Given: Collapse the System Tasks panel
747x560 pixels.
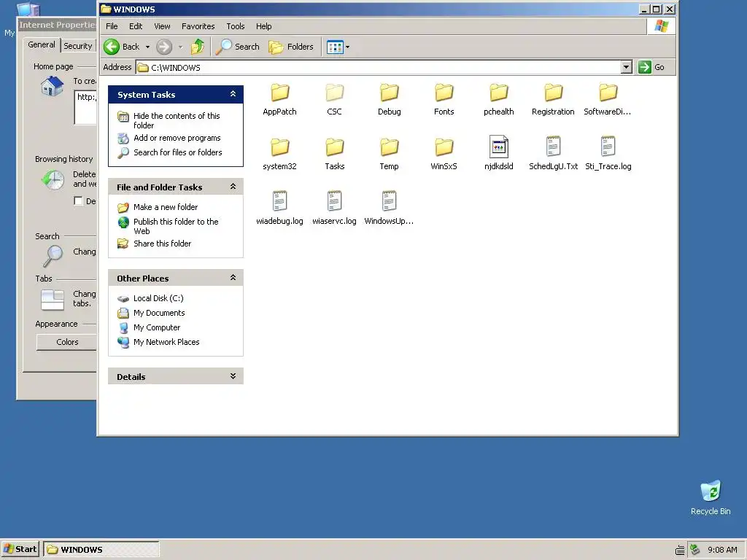Looking at the screenshot, I should pyautogui.click(x=233, y=94).
